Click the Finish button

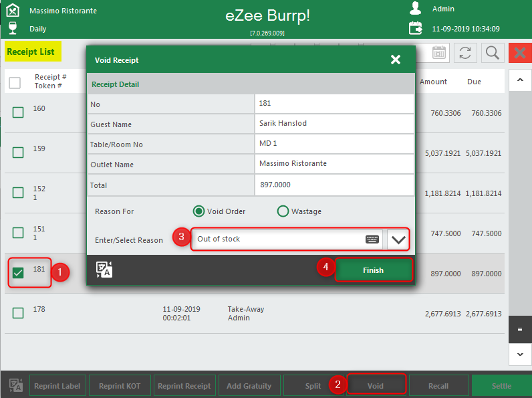(x=374, y=270)
